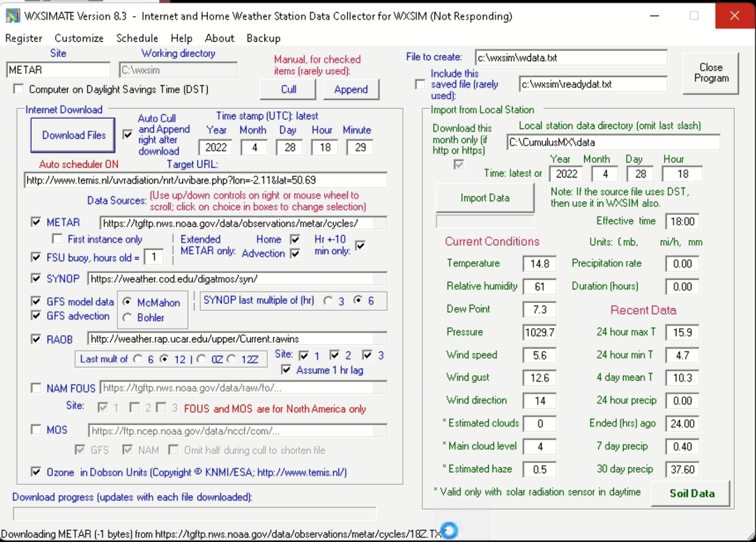Screen dimensions: 756x542
Task: Click the Import Data button
Action: 485,198
